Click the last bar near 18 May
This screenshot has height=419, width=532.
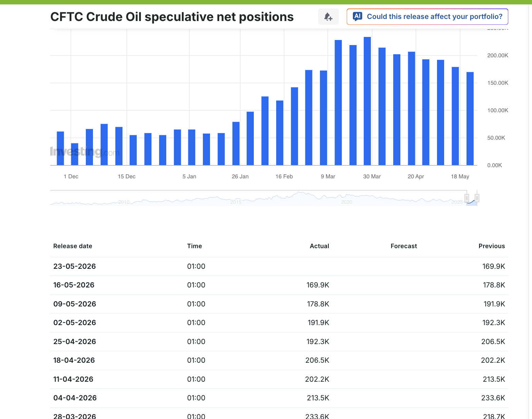coord(470,119)
